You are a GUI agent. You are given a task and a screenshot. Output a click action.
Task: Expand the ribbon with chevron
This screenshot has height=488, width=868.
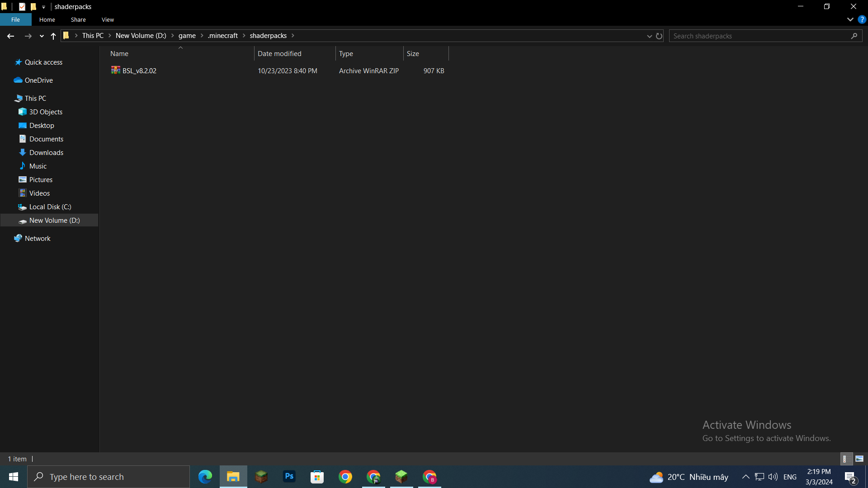click(850, 19)
